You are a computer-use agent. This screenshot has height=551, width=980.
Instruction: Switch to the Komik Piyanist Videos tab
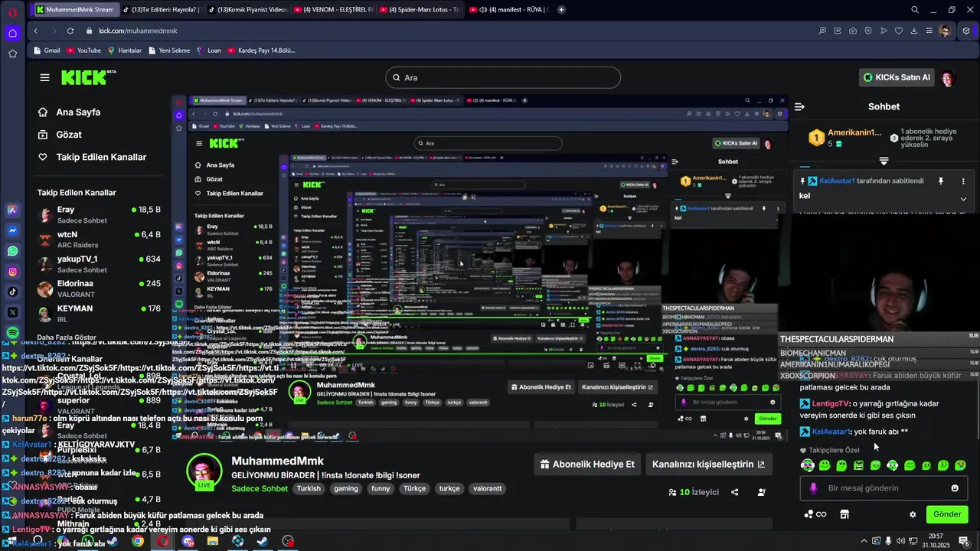pos(247,10)
